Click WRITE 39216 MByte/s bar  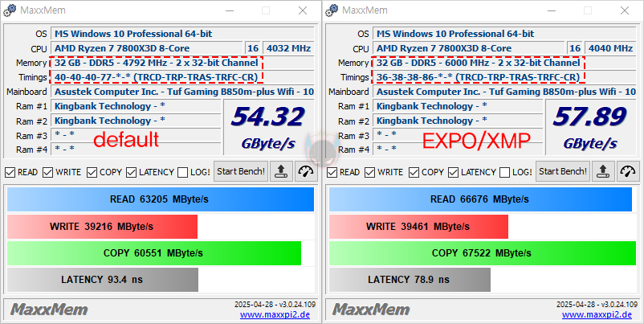102,227
